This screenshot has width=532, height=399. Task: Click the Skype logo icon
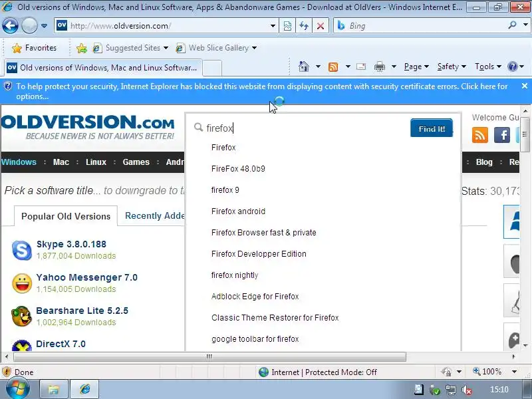(x=22, y=250)
